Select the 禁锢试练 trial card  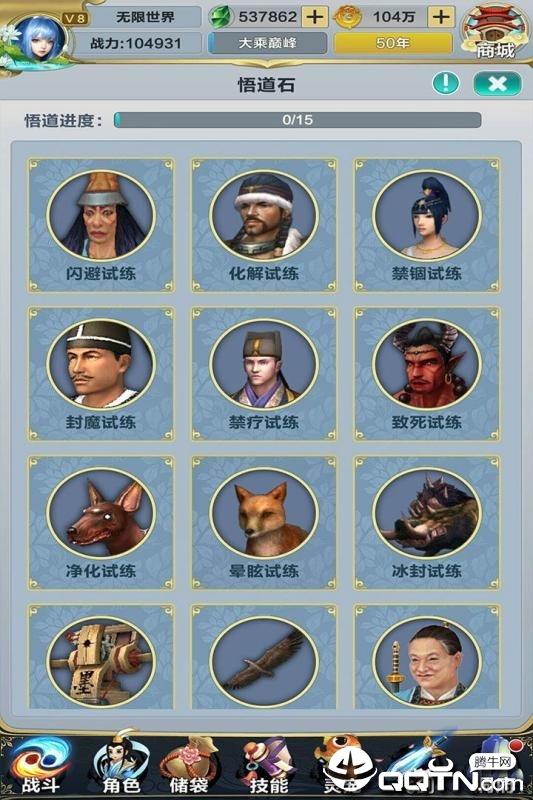pos(427,225)
